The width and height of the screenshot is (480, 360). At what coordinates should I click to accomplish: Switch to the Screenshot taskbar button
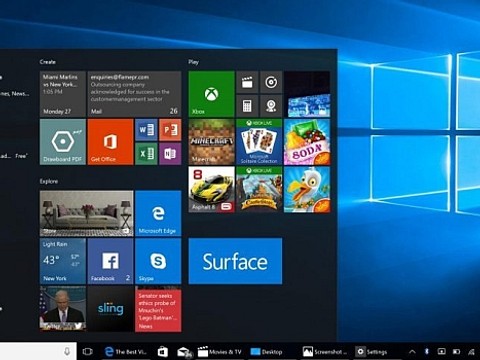[325, 352]
